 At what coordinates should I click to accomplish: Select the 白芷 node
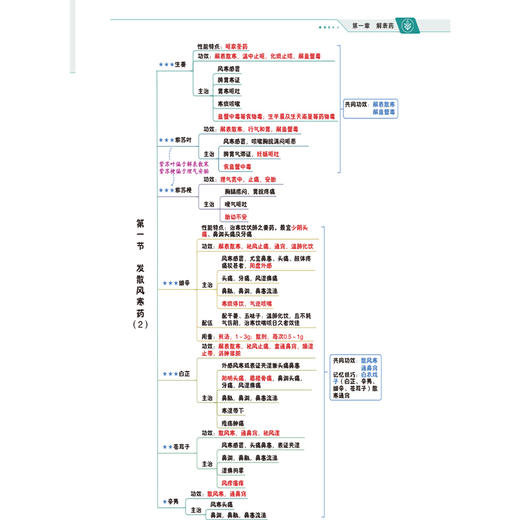click(x=184, y=374)
